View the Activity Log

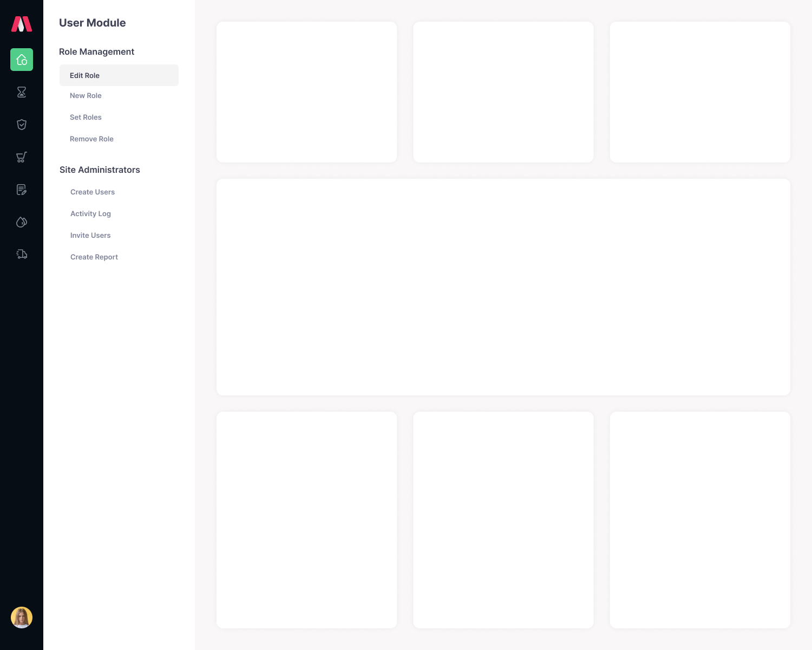(x=90, y=213)
